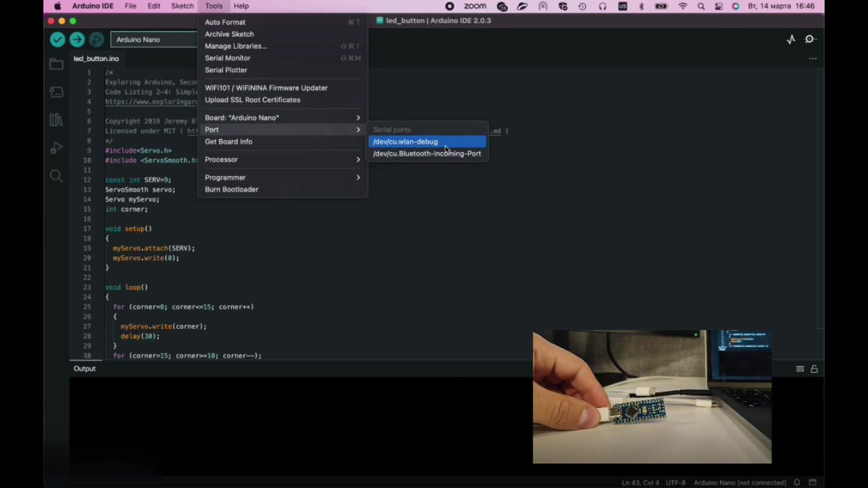Image resolution: width=868 pixels, height=488 pixels.
Task: Open the File menu
Action: 130,6
